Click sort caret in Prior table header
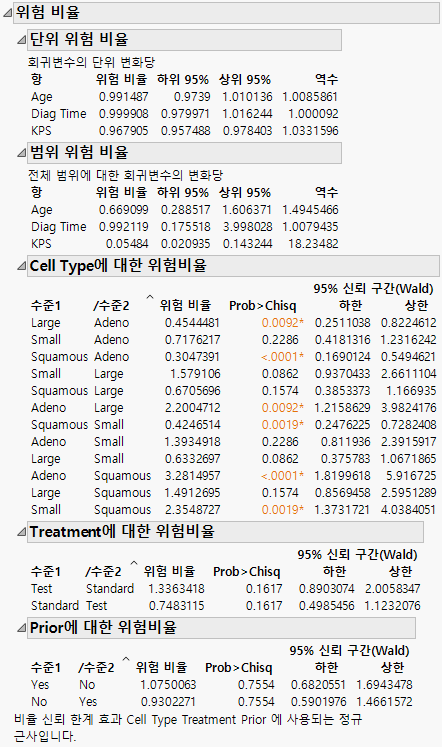Image resolution: width=442 pixels, height=747 pixels. coord(126,660)
